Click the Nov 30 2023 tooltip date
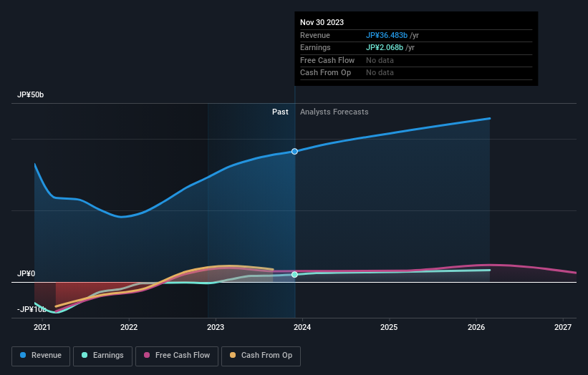The width and height of the screenshot is (588, 375). pyautogui.click(x=322, y=22)
